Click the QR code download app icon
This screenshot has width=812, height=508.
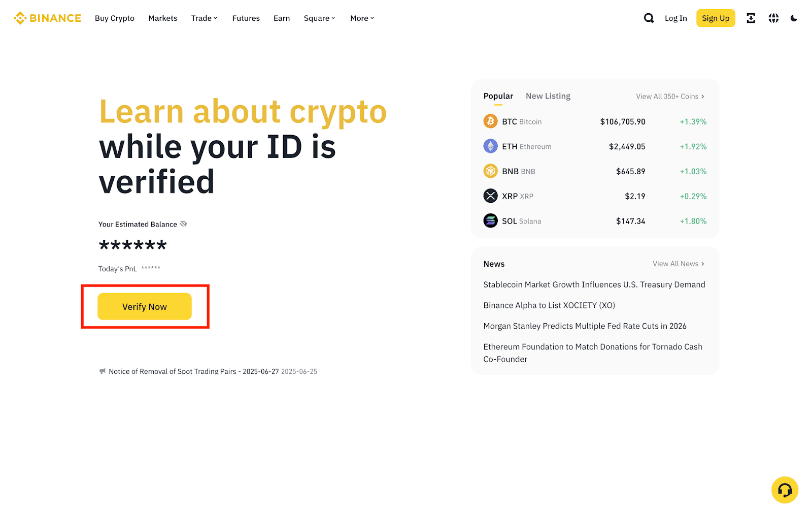(751, 18)
